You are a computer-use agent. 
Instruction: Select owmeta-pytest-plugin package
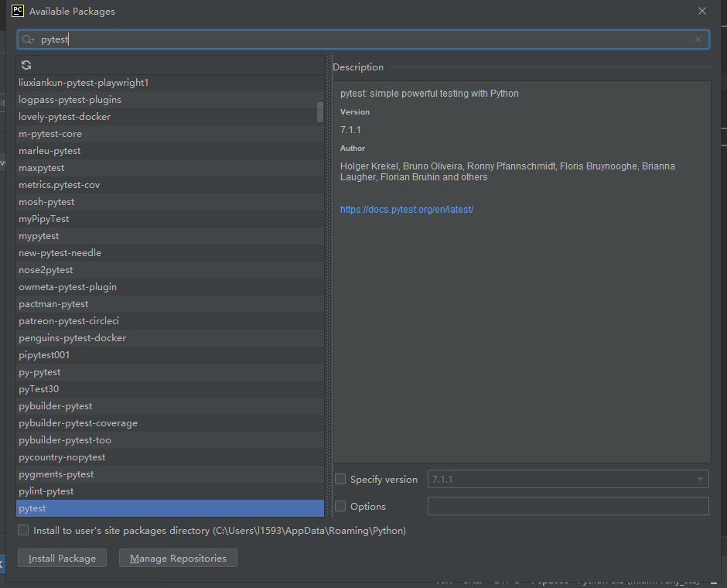[x=170, y=287]
